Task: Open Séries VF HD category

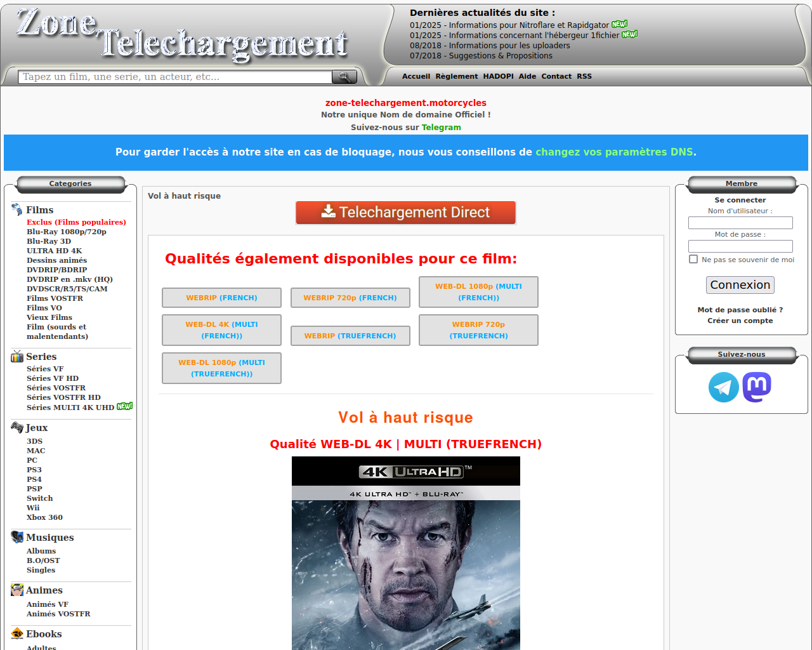Action: pyautogui.click(x=53, y=378)
